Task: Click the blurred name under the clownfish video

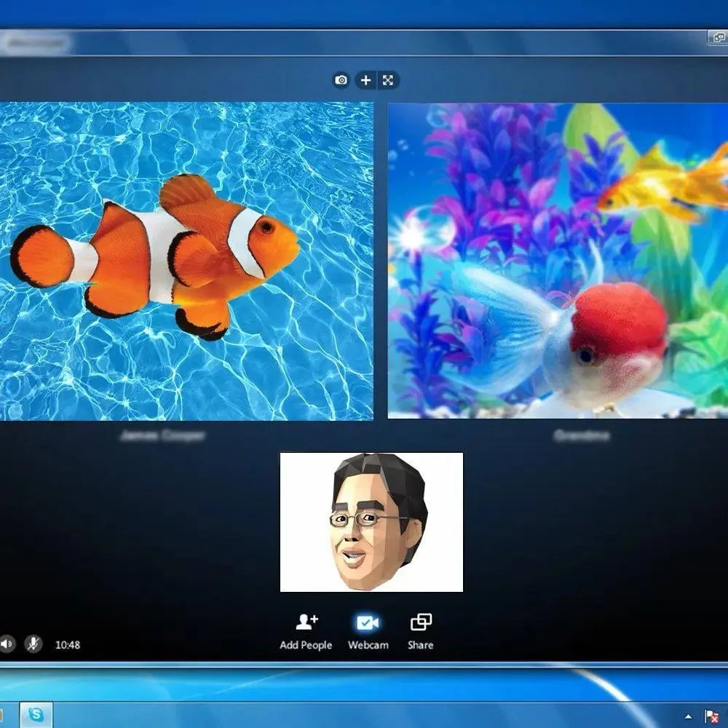Action: [x=162, y=436]
